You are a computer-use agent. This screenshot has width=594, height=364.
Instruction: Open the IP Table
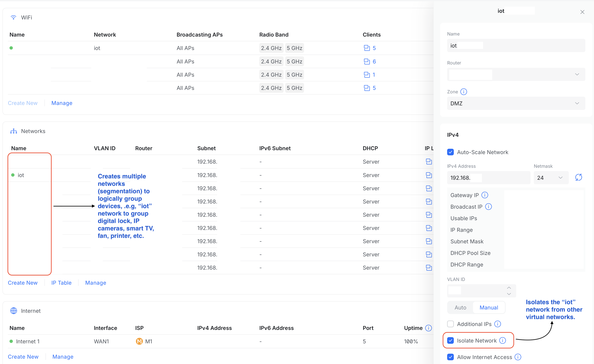coord(61,283)
